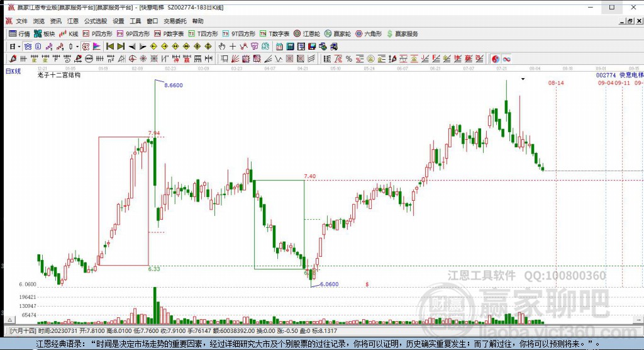This screenshot has width=644, height=350.
Task: Click the black left-pointing arrow icon
Action: 132,47
